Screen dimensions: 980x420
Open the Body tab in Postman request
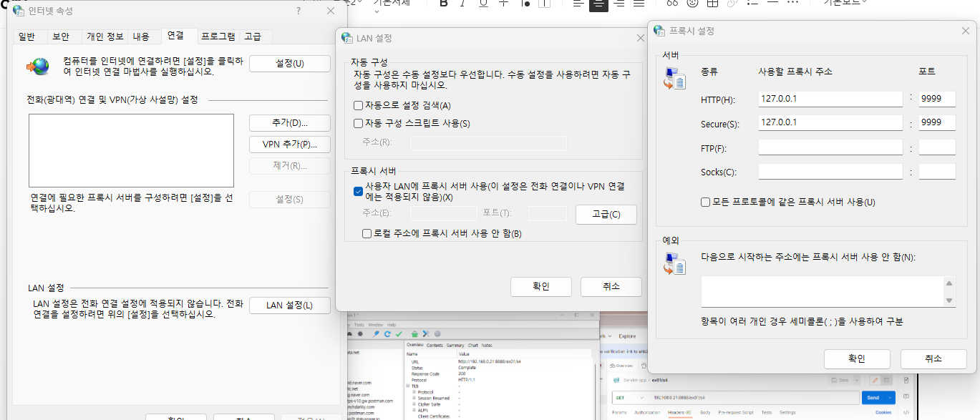pyautogui.click(x=705, y=413)
